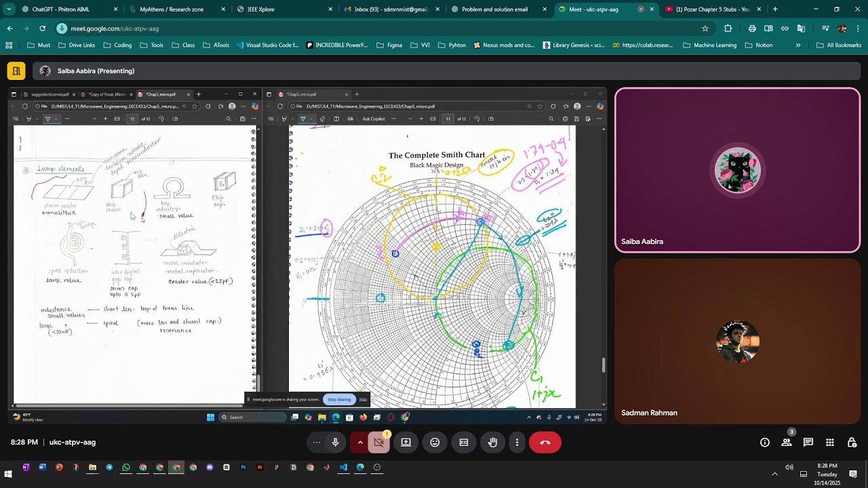Viewport: 868px width, 488px height.
Task: Click Sadman Rahman participant tile
Action: pos(737,342)
